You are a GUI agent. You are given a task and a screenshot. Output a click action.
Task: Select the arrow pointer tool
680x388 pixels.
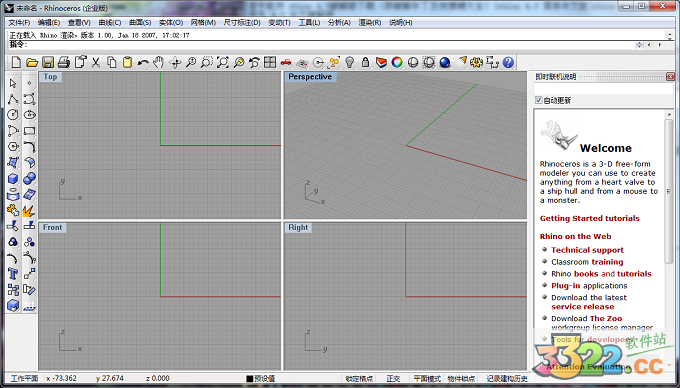(13, 83)
